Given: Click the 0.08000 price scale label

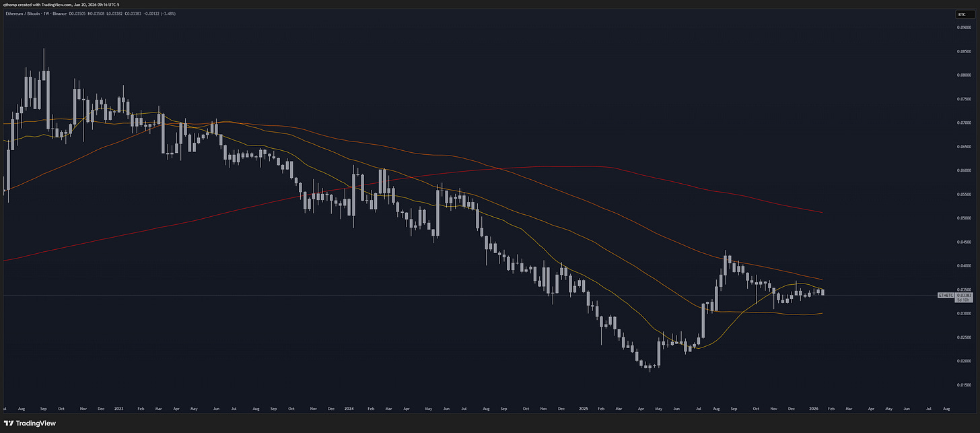Looking at the screenshot, I should pos(963,75).
